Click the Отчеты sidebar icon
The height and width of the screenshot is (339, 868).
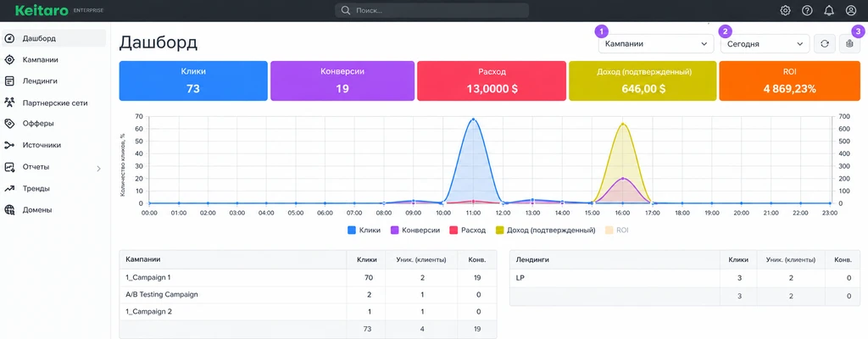click(9, 167)
